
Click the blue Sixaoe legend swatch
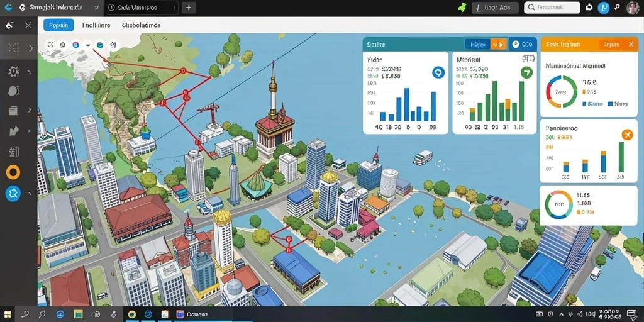(584, 104)
